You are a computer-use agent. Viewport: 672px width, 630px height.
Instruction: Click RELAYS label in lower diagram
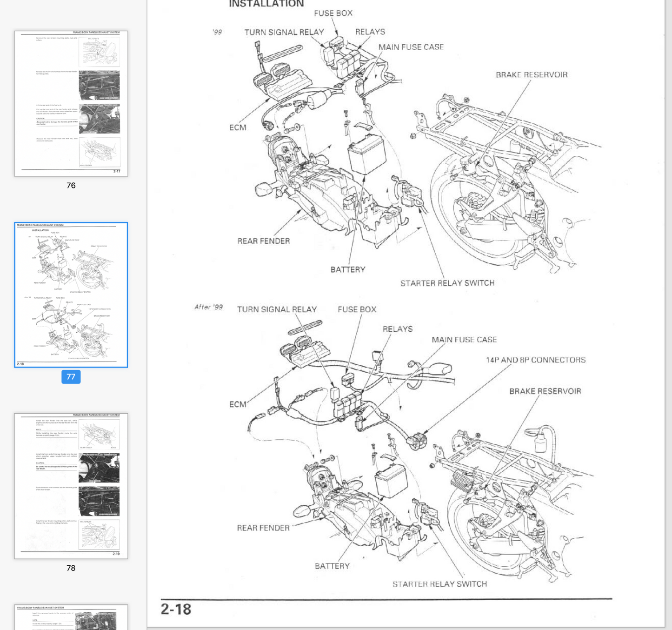click(398, 329)
